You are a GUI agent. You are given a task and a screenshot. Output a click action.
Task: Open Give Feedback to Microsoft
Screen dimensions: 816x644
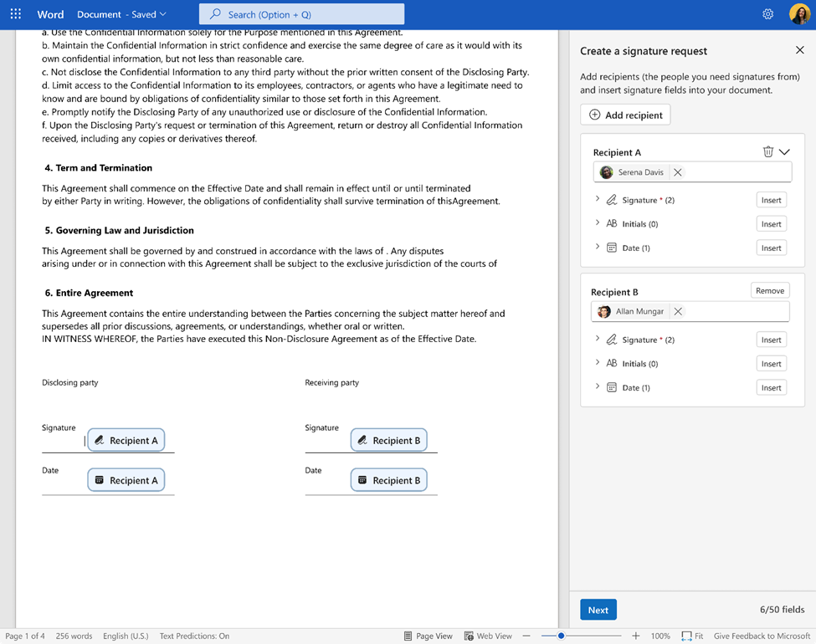(x=762, y=636)
